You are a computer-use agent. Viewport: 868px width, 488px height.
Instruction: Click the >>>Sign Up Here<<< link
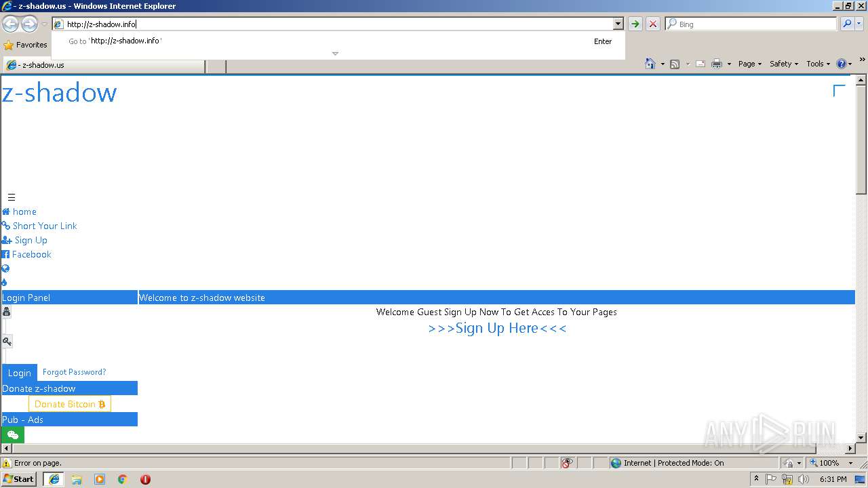pyautogui.click(x=497, y=328)
